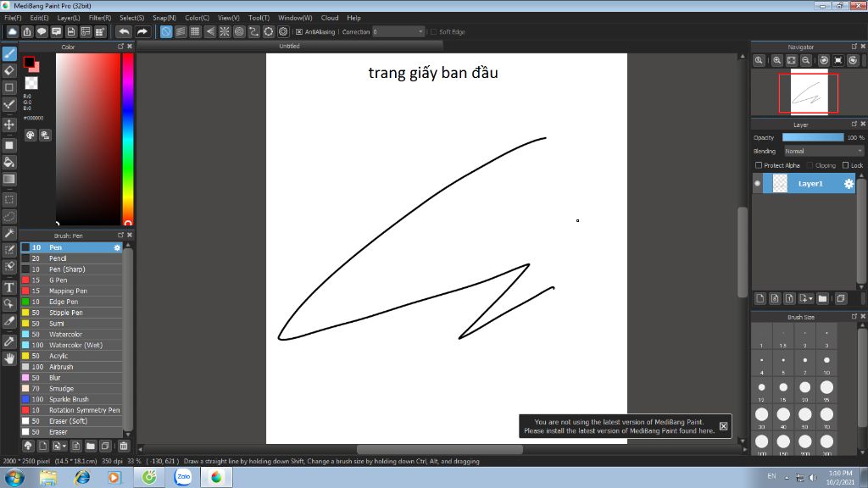Image resolution: width=868 pixels, height=488 pixels.
Task: Select the Pencil brush
Action: tap(71, 258)
